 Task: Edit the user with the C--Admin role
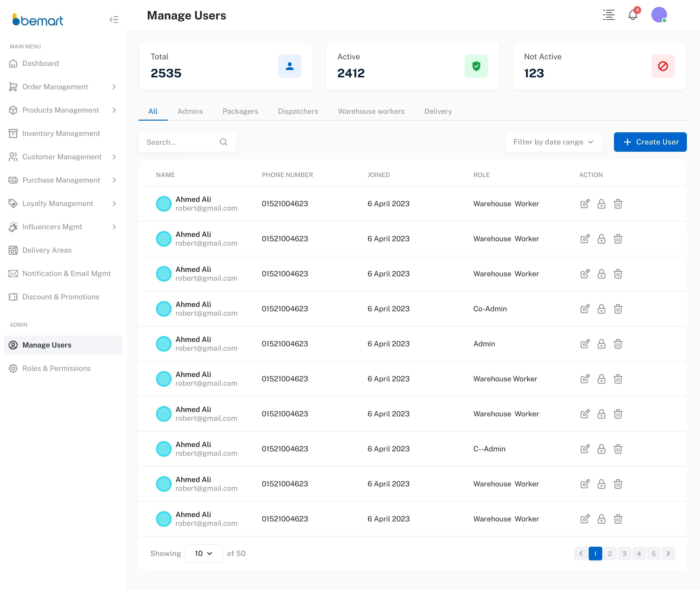click(x=585, y=449)
